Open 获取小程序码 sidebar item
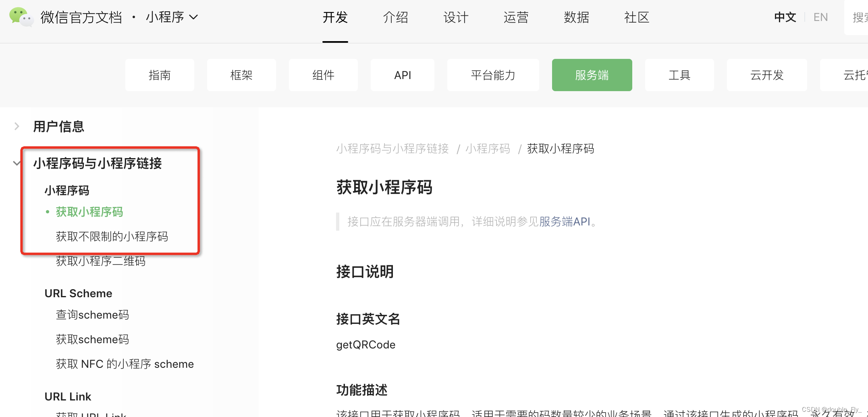This screenshot has width=868, height=417. [89, 212]
